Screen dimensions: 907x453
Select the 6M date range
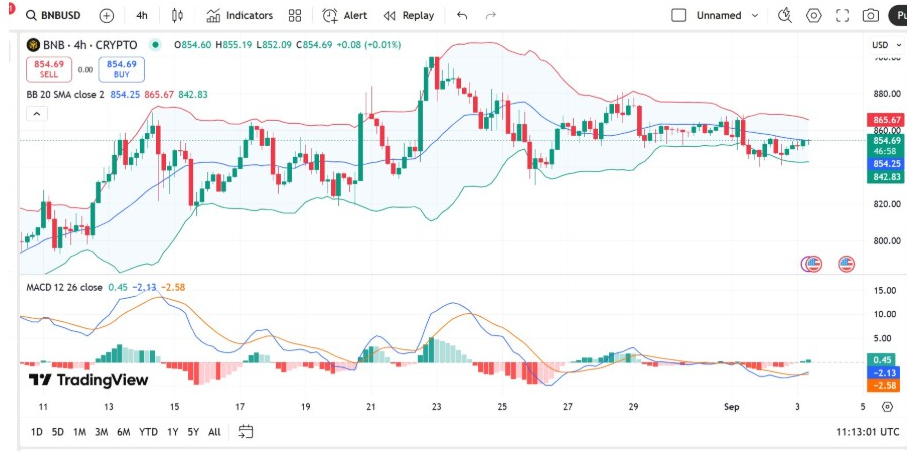pyautogui.click(x=123, y=432)
